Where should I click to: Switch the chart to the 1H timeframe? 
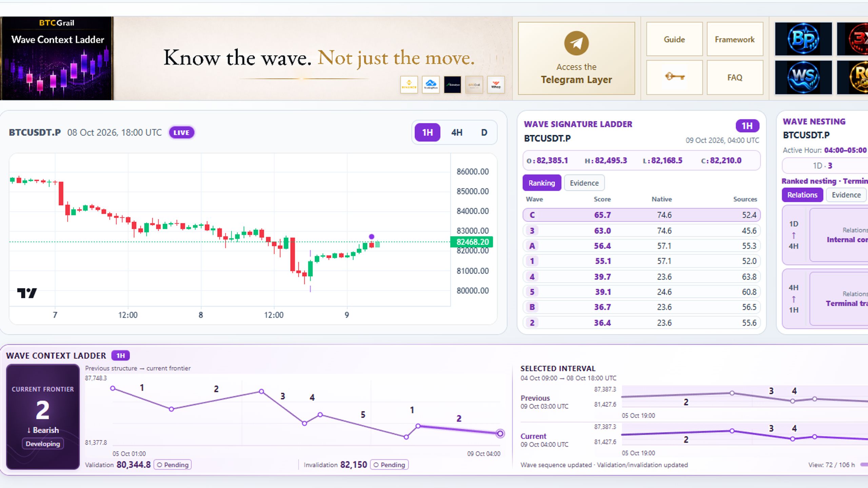427,133
